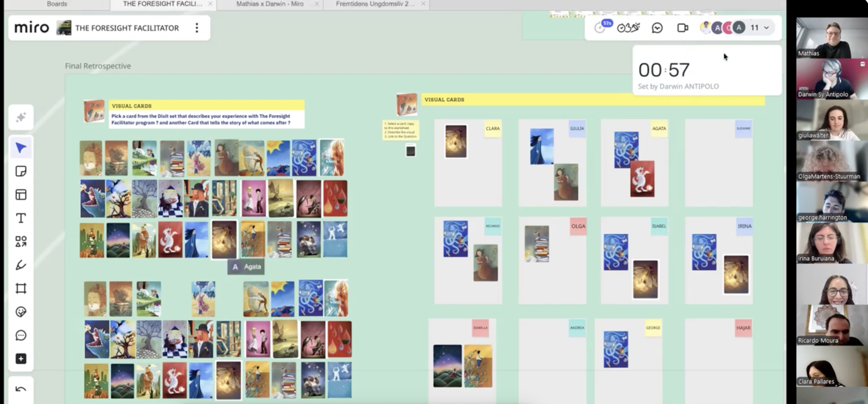The width and height of the screenshot is (868, 404).
Task: Select the card in Clara's frame
Action: tap(456, 142)
